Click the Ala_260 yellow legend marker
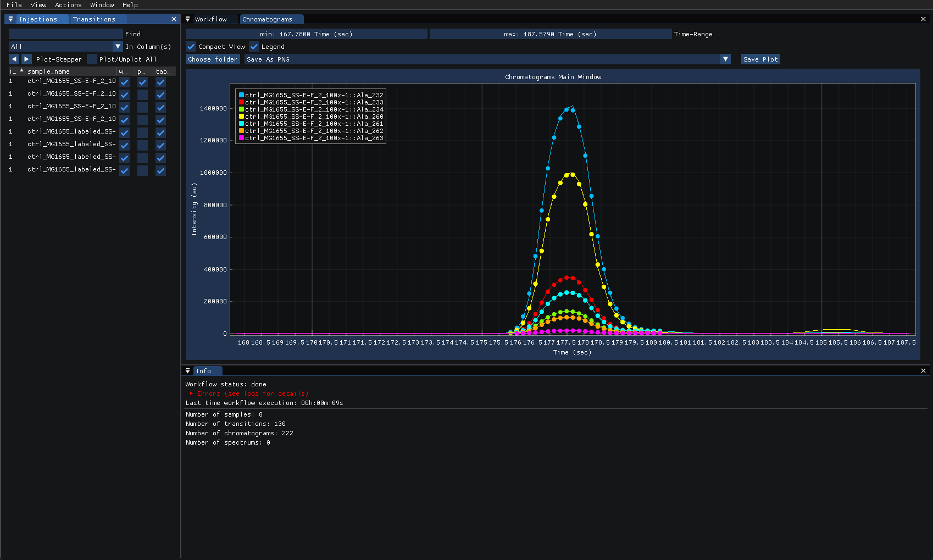This screenshot has width=933, height=560. (x=241, y=117)
